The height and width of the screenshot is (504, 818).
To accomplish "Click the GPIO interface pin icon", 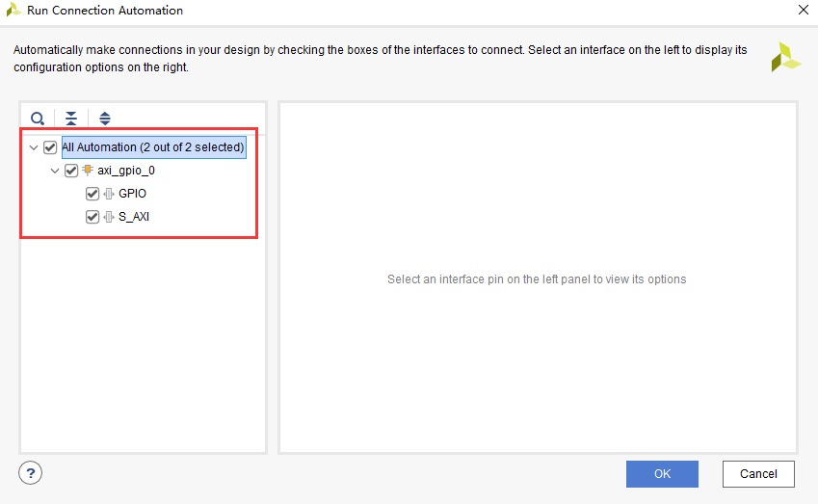I will tap(109, 194).
